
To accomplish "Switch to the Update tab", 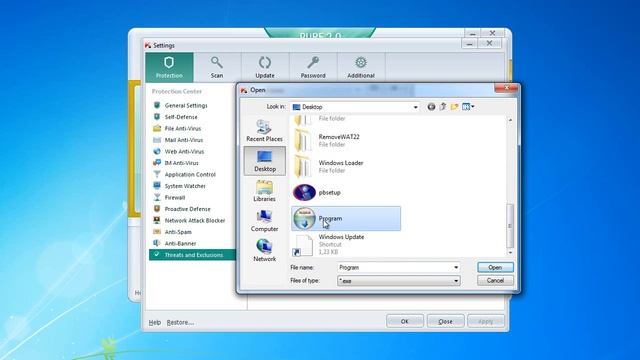I will tap(265, 67).
